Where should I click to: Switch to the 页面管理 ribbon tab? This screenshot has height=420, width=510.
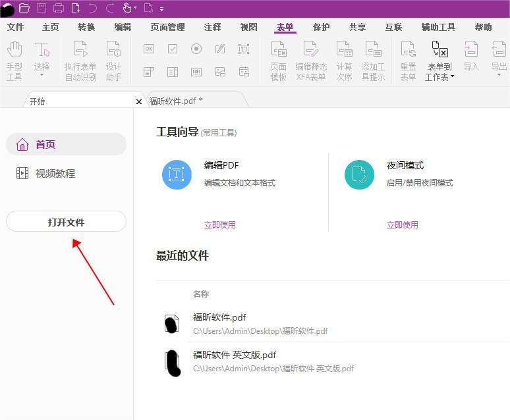pyautogui.click(x=167, y=27)
